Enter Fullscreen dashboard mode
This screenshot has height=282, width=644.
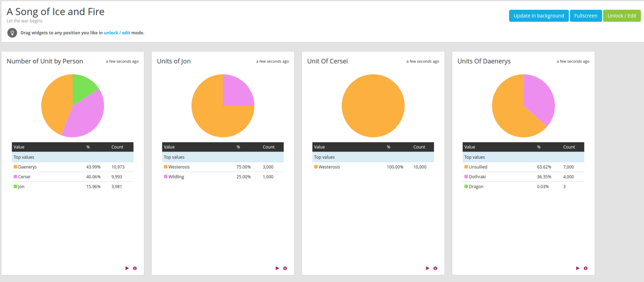pyautogui.click(x=586, y=16)
